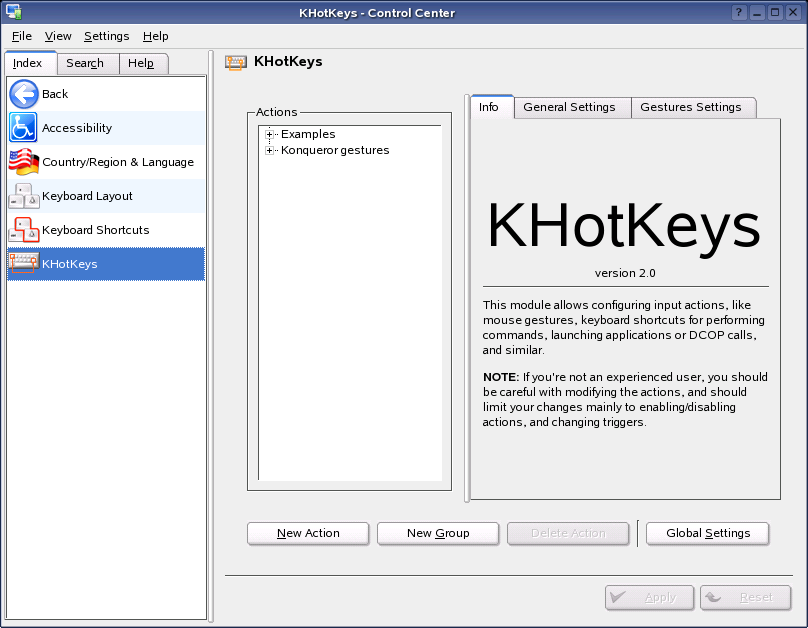Switch to the General Settings tab
The width and height of the screenshot is (808, 628).
click(x=569, y=107)
